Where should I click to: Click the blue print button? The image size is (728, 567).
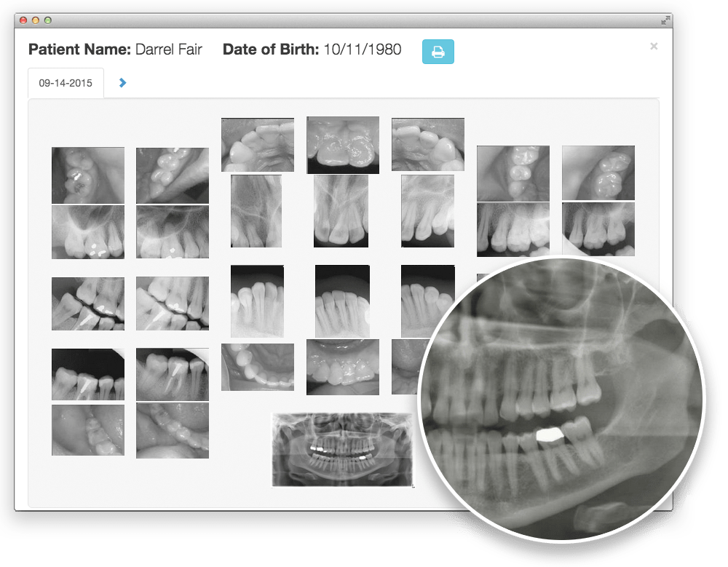tap(438, 52)
